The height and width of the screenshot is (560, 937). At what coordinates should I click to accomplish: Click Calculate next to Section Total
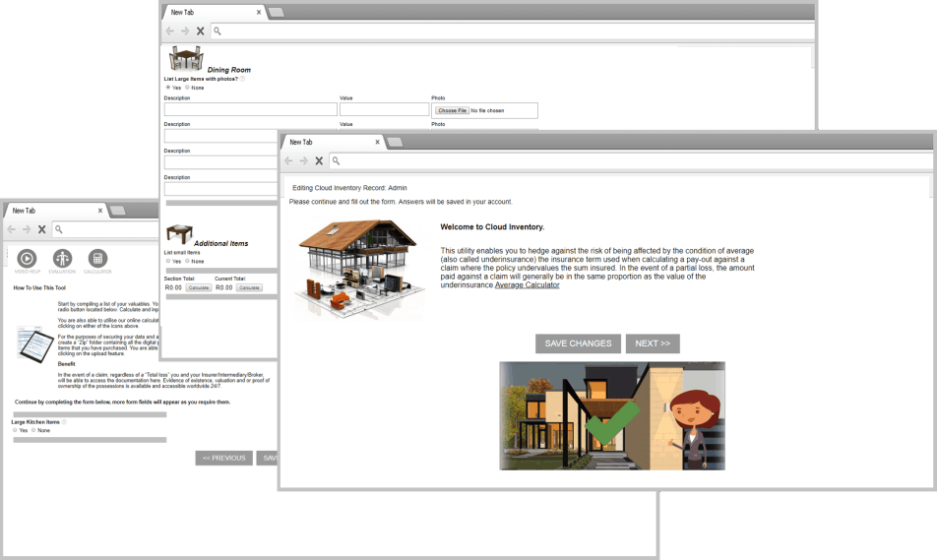pyautogui.click(x=199, y=287)
